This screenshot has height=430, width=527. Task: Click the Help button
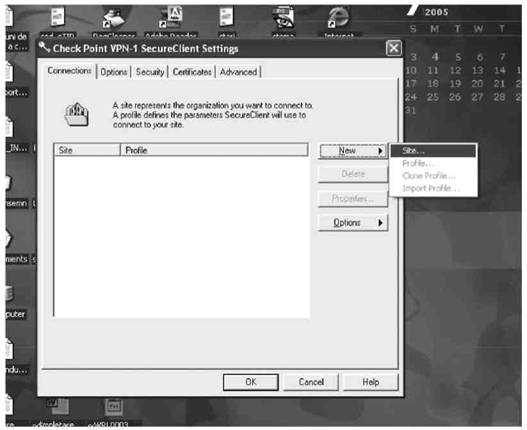(x=370, y=382)
